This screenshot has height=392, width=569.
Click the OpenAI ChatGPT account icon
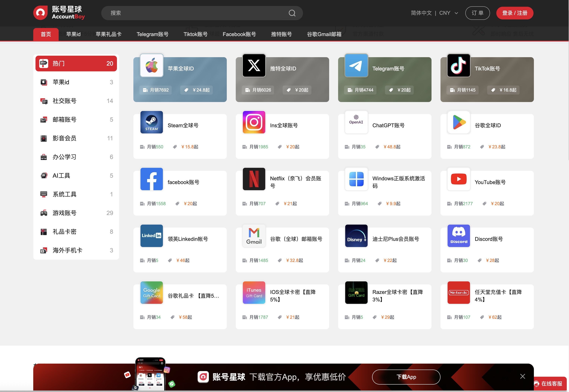point(356,122)
